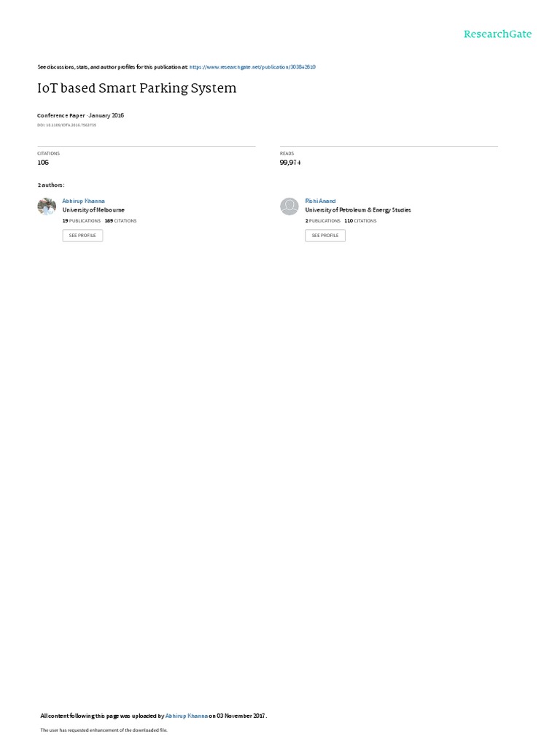This screenshot has width=560, height=747.
Task: Click the Conference Paper January 2016 label
Action: [x=80, y=116]
